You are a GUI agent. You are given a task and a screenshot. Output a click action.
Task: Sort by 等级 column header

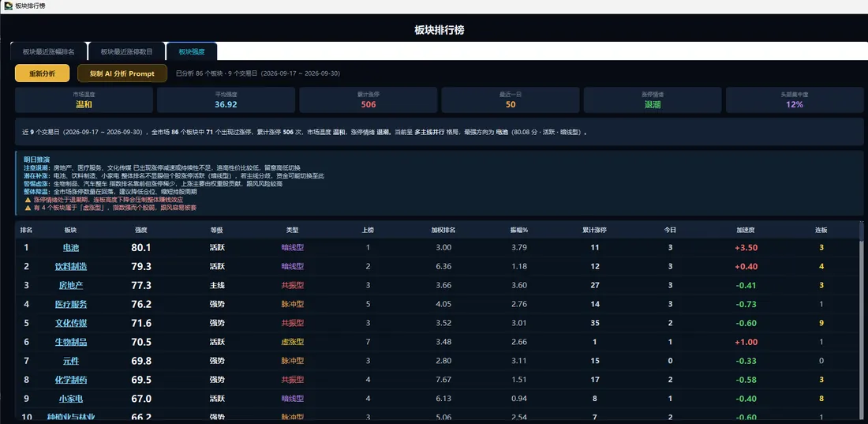click(217, 230)
